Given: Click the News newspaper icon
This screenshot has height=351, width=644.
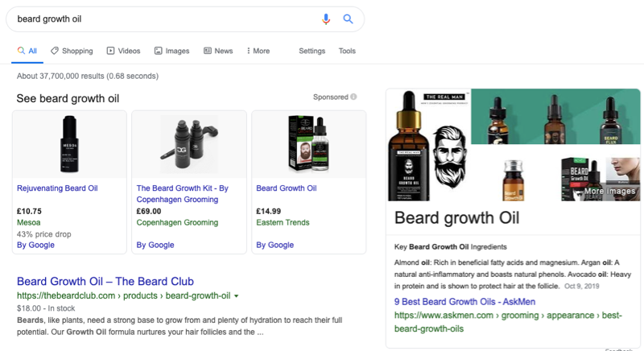Looking at the screenshot, I should pos(208,51).
